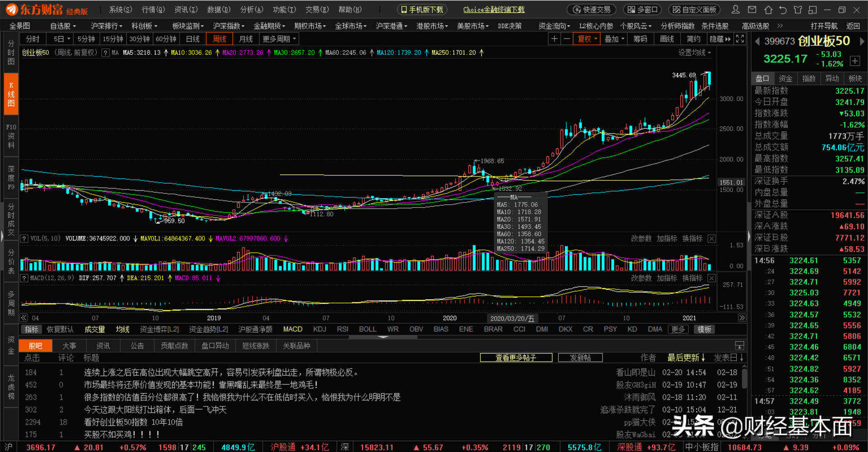Select 资讯 tab in bottom panel
Viewport: 868px width, 452px height.
pos(103,346)
